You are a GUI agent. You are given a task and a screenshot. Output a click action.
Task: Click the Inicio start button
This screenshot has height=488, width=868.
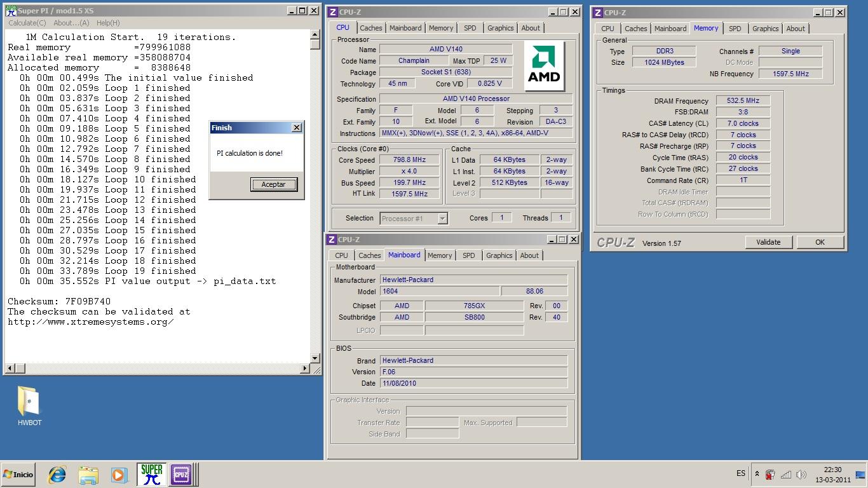coord(18,475)
